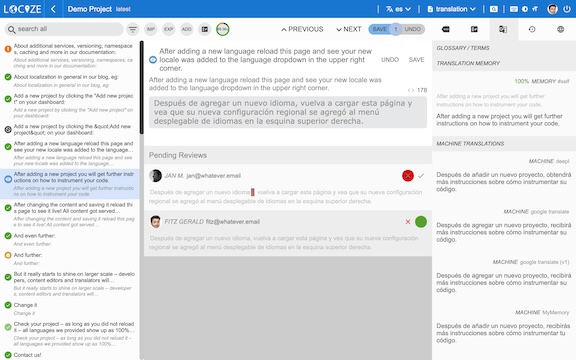Click the Spanish translation text area
This screenshot has height=360, width=576.
click(x=288, y=112)
